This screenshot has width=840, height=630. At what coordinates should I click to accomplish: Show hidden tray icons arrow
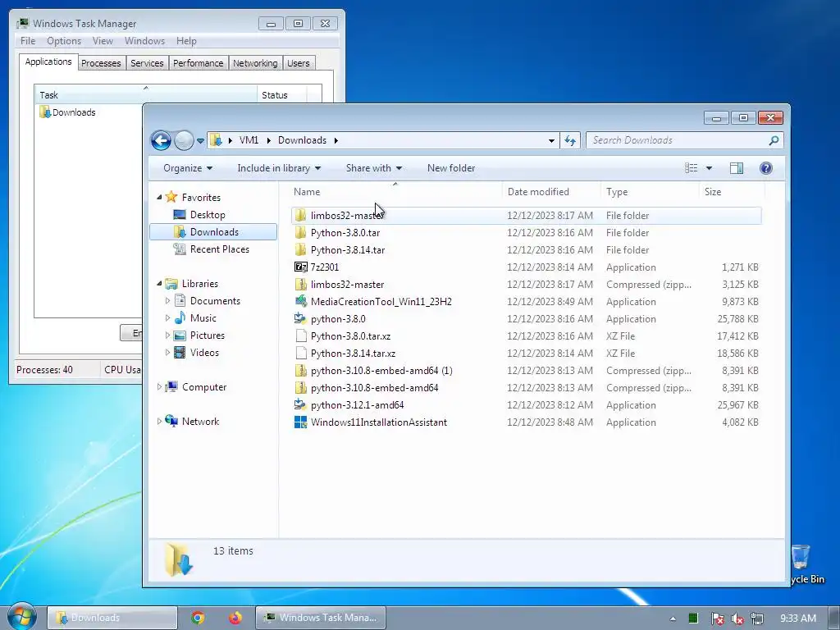[x=673, y=619]
